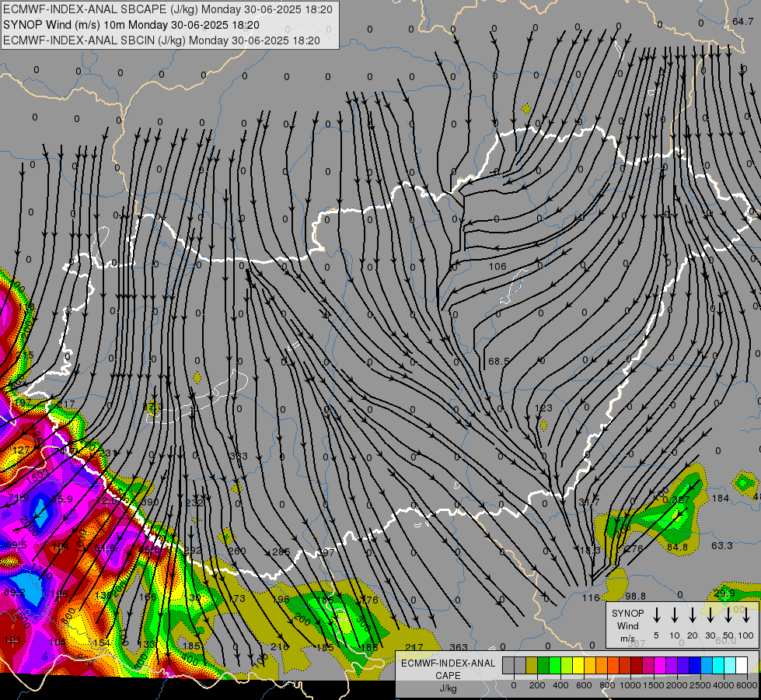The height and width of the screenshot is (700, 761).
Task: Click the 400 tick label on CAPE scale
Action: (560, 685)
